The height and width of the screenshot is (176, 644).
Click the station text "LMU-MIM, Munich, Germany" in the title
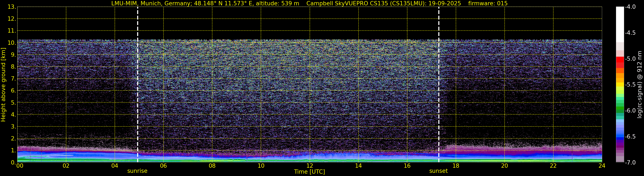(x=151, y=3)
